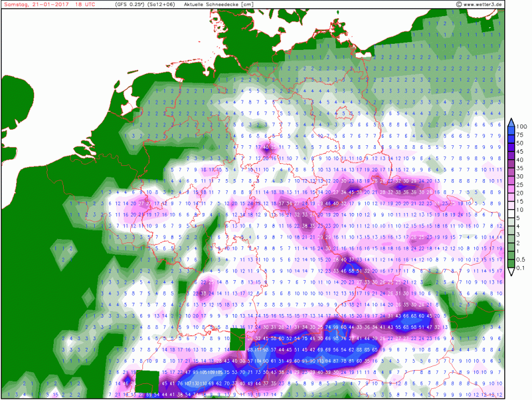Select the pink swatch between 20 and 25
The height and width of the screenshot is (400, 532).
512,189
